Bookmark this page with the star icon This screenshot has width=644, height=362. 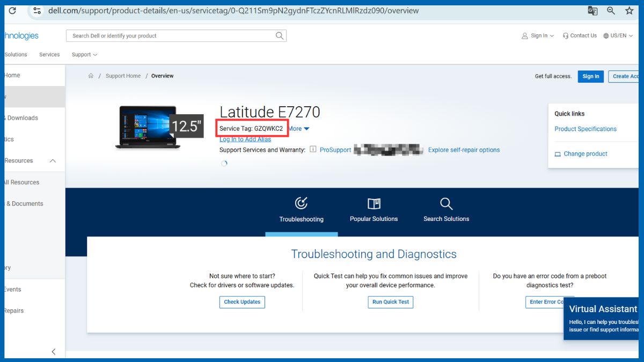(x=629, y=10)
